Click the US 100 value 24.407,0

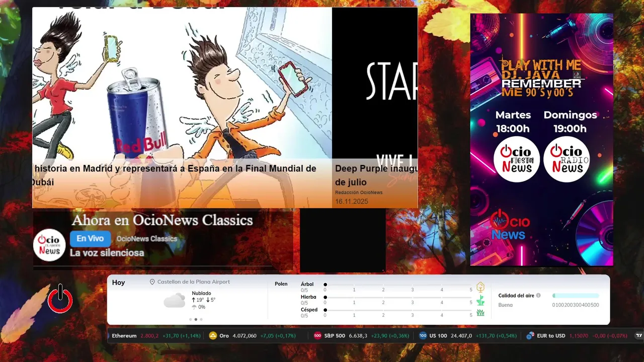(461, 336)
